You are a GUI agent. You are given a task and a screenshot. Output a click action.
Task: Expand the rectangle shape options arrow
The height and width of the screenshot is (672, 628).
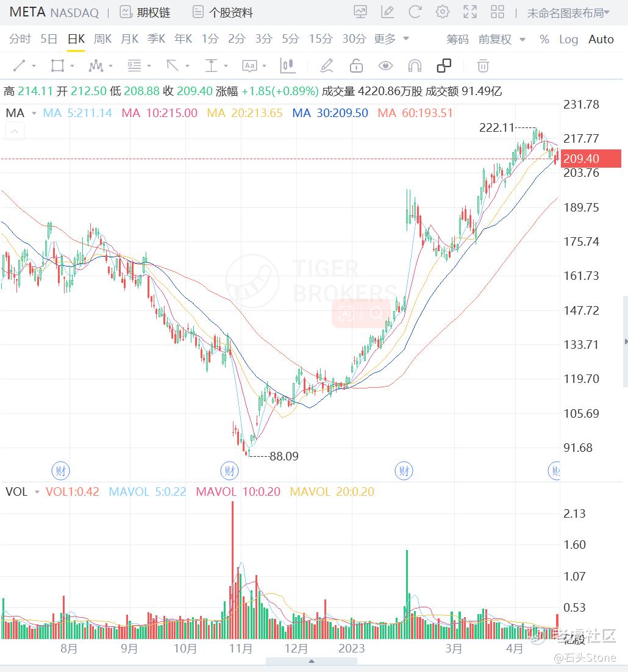click(x=73, y=66)
